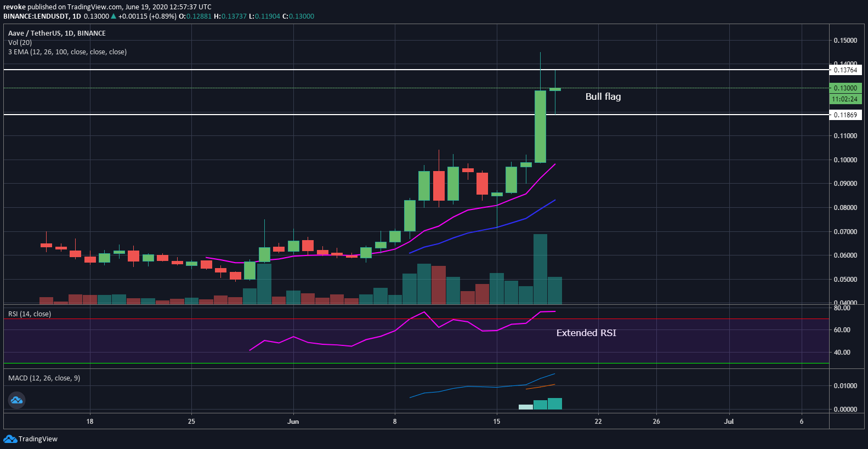Click the tallest volume bar

540,269
